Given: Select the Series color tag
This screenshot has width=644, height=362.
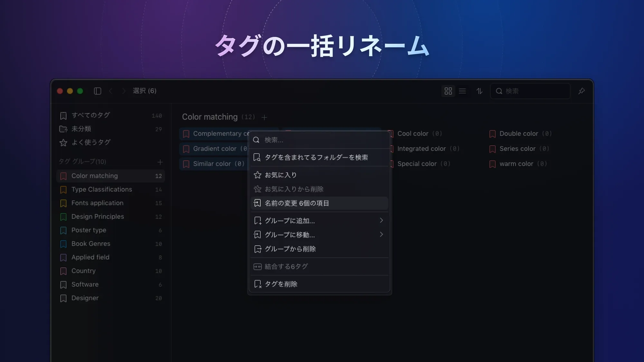Looking at the screenshot, I should pyautogui.click(x=519, y=149).
